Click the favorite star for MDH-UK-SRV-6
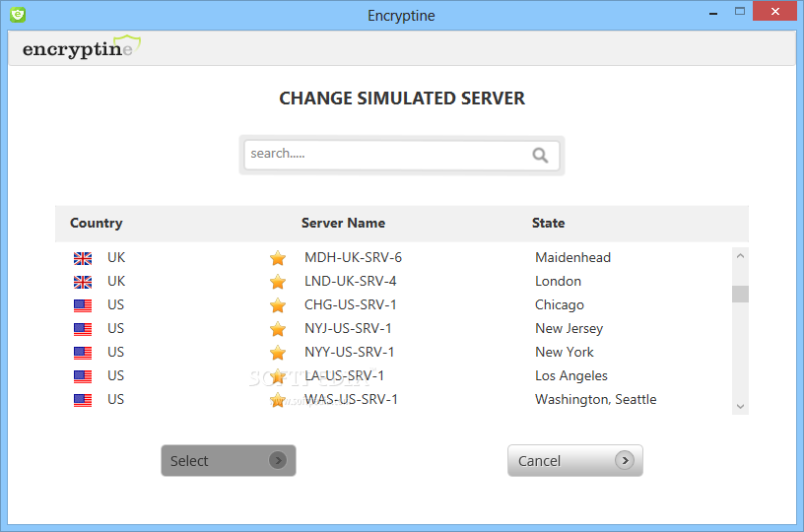The image size is (804, 532). [278, 258]
